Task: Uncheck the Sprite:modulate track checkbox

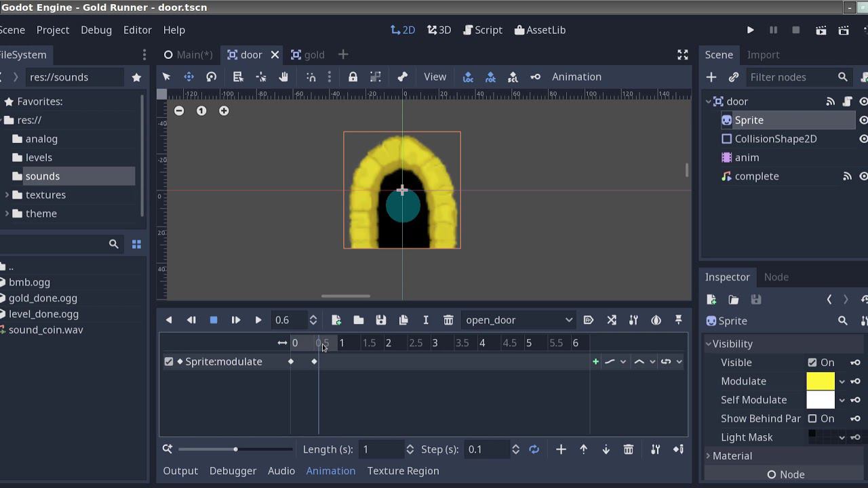Action: 169,361
